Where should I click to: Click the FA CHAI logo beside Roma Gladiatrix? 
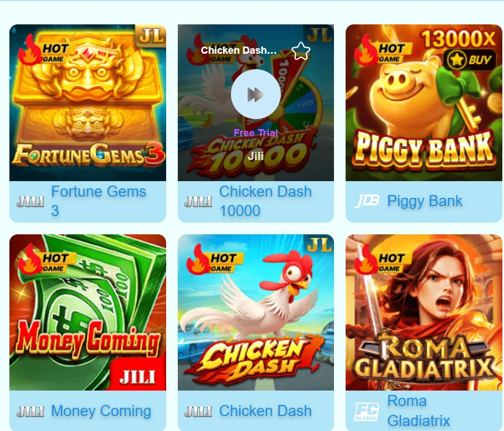[367, 412]
